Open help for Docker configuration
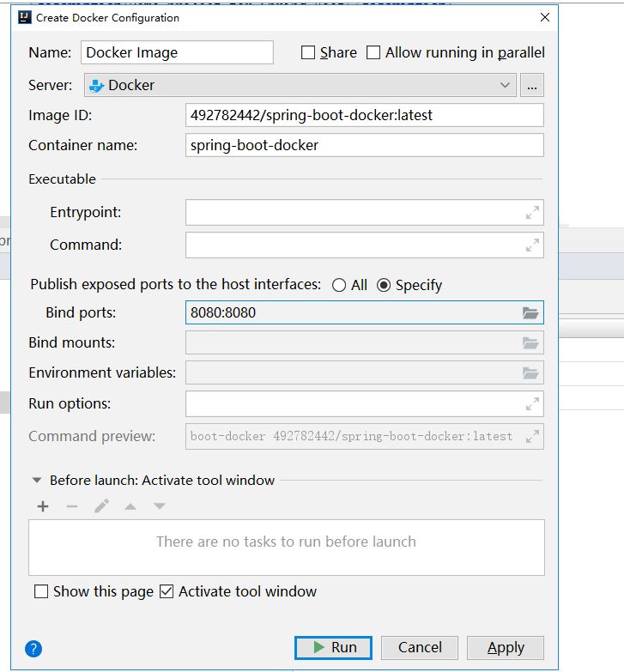Screen dimensions: 624x672 (x=33, y=649)
